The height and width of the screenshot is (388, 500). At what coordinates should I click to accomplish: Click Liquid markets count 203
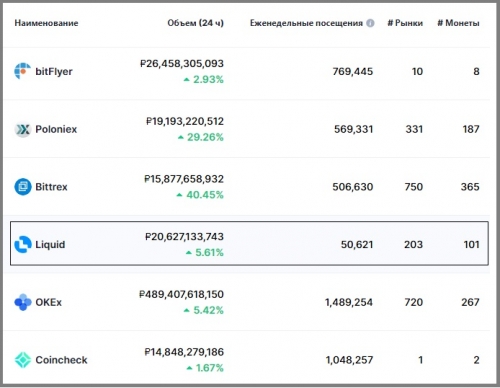413,244
